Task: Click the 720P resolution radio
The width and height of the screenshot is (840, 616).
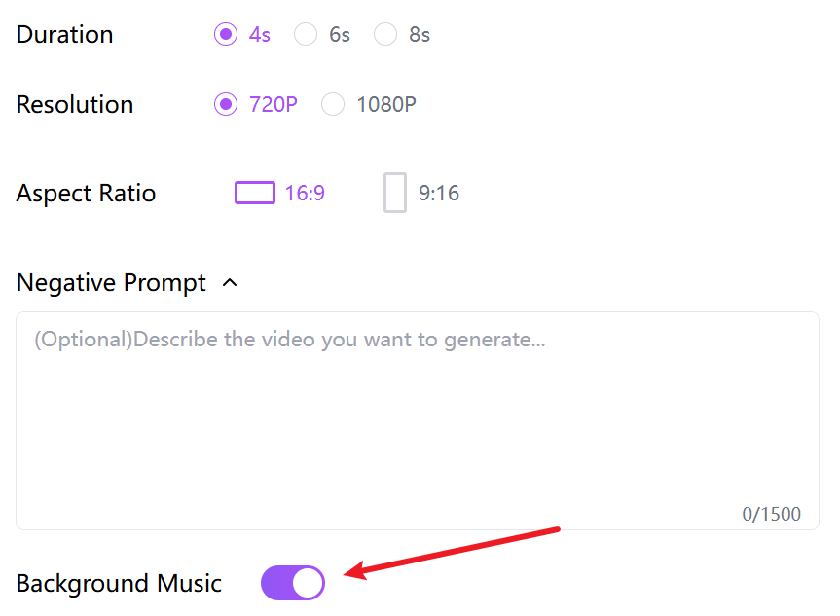Action: 225,104
